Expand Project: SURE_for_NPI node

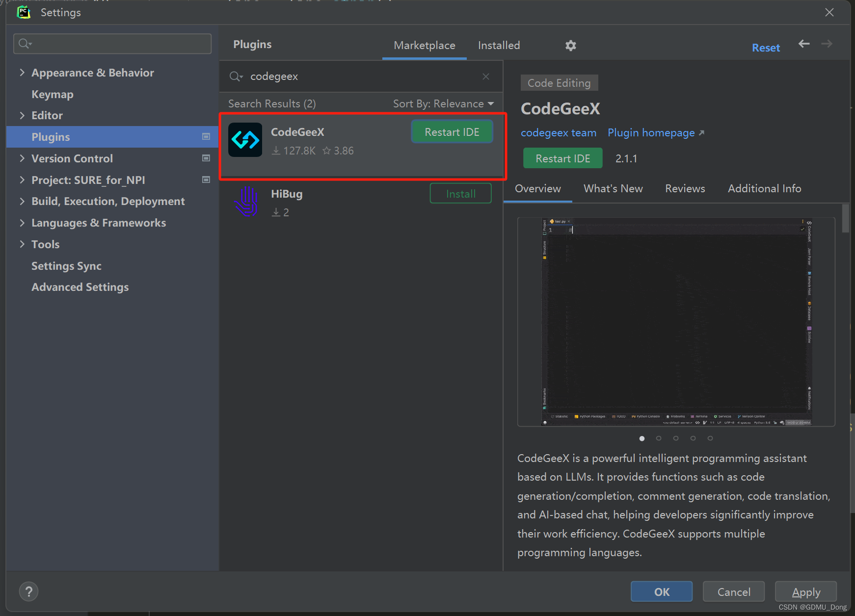coord(22,180)
